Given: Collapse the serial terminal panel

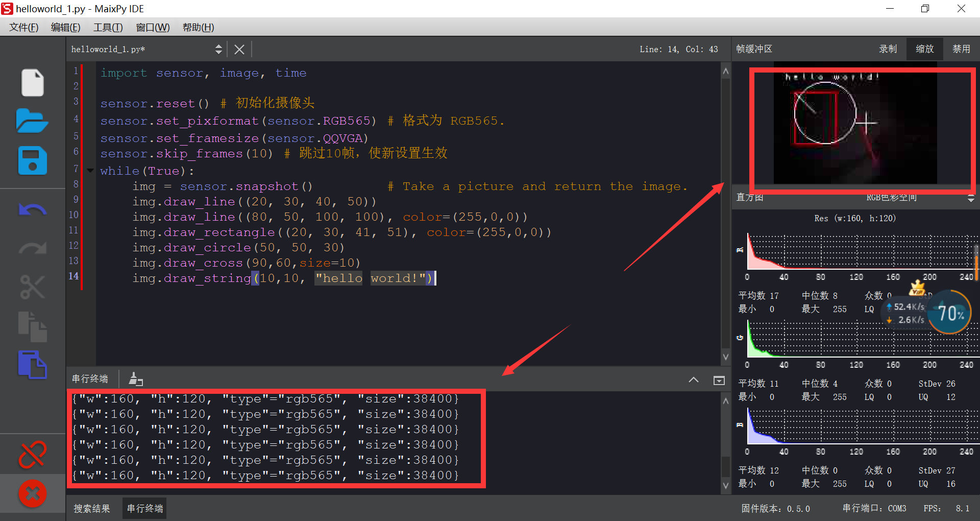Looking at the screenshot, I should click(694, 380).
